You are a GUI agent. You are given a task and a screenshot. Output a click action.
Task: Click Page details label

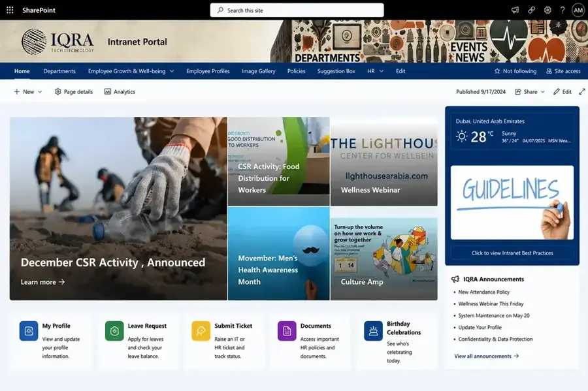(78, 92)
